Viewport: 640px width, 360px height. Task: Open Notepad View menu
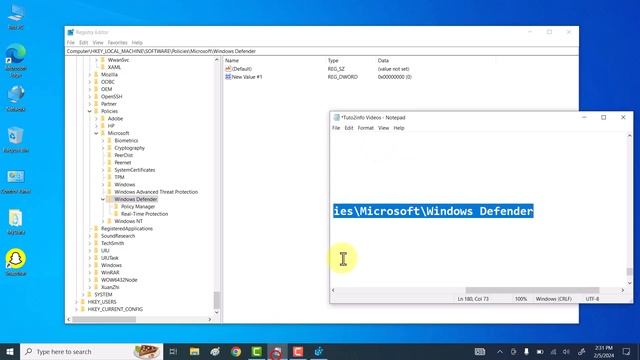pyautogui.click(x=383, y=128)
